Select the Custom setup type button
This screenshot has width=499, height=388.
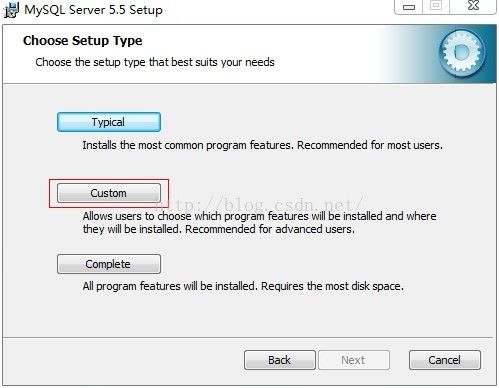click(109, 193)
